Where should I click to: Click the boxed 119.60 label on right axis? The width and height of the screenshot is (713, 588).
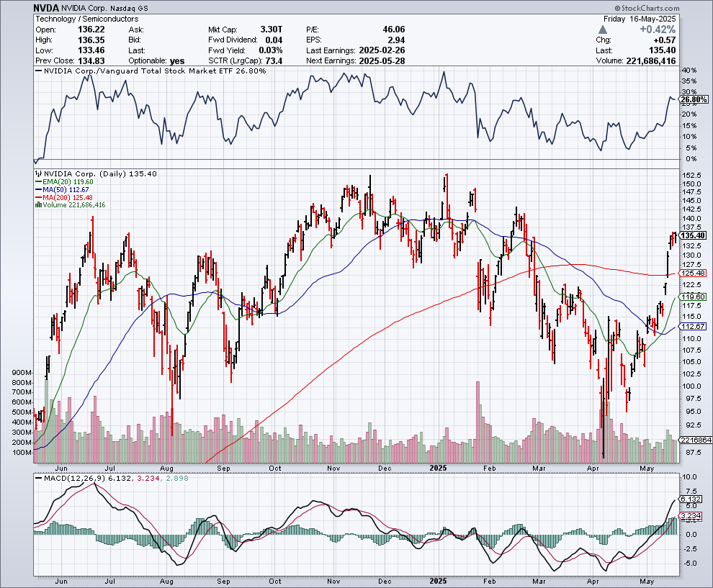[x=694, y=297]
